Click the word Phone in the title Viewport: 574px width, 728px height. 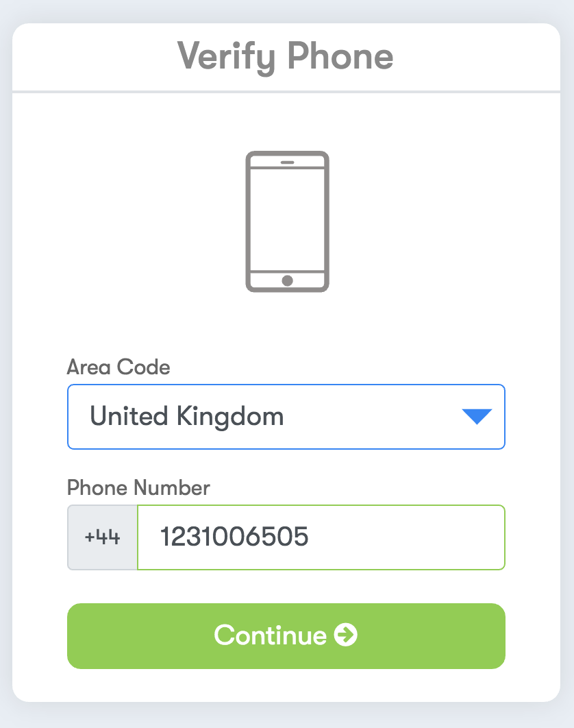tap(340, 56)
